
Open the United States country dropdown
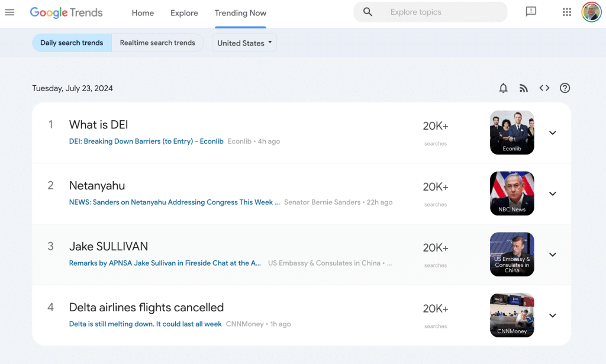(x=244, y=43)
